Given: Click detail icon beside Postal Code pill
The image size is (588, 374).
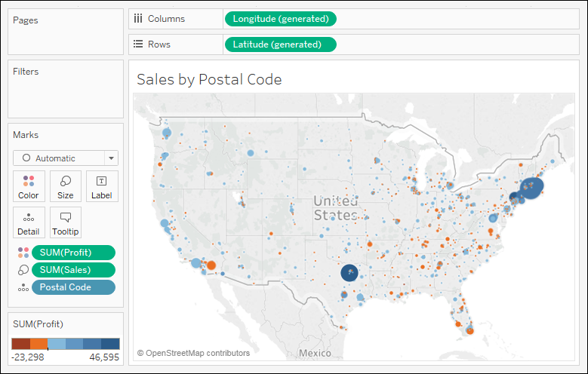Looking at the screenshot, I should [23, 287].
